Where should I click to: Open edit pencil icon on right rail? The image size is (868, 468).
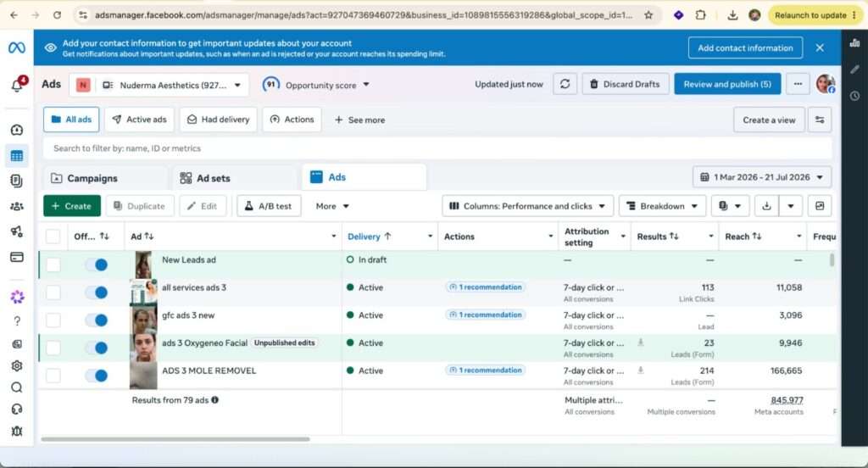tap(854, 70)
